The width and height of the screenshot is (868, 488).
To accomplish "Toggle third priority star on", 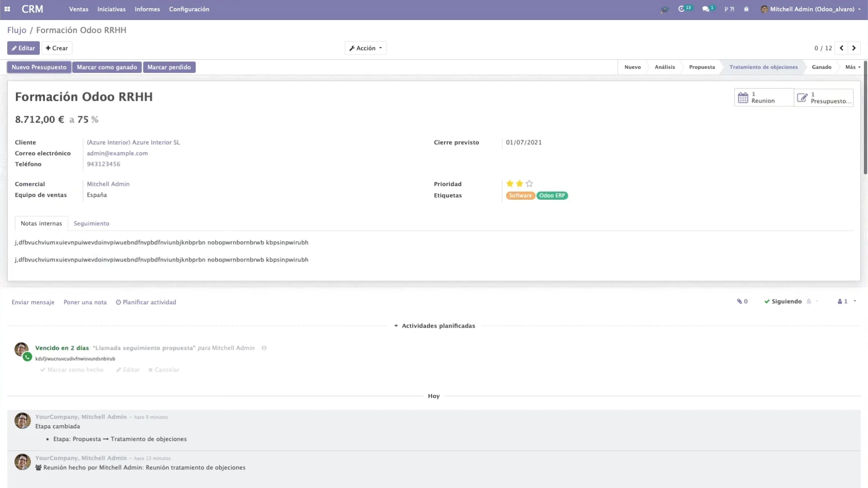I will pos(529,183).
